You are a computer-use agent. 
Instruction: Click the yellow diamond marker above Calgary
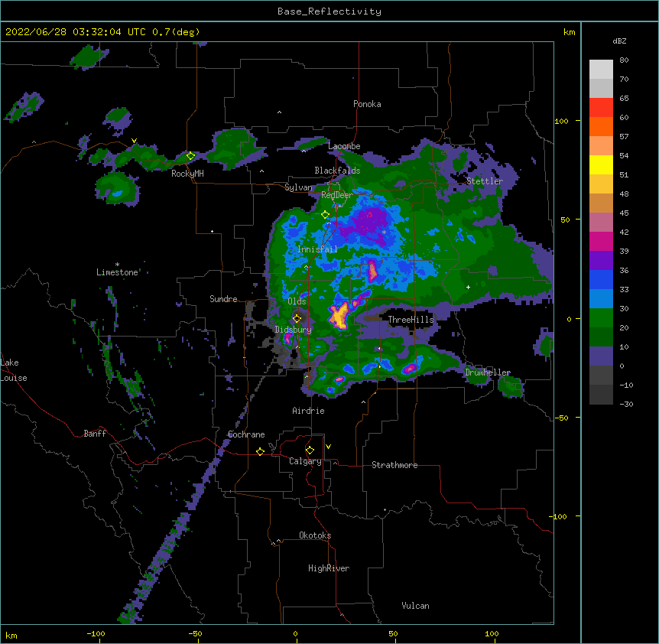pyautogui.click(x=310, y=450)
